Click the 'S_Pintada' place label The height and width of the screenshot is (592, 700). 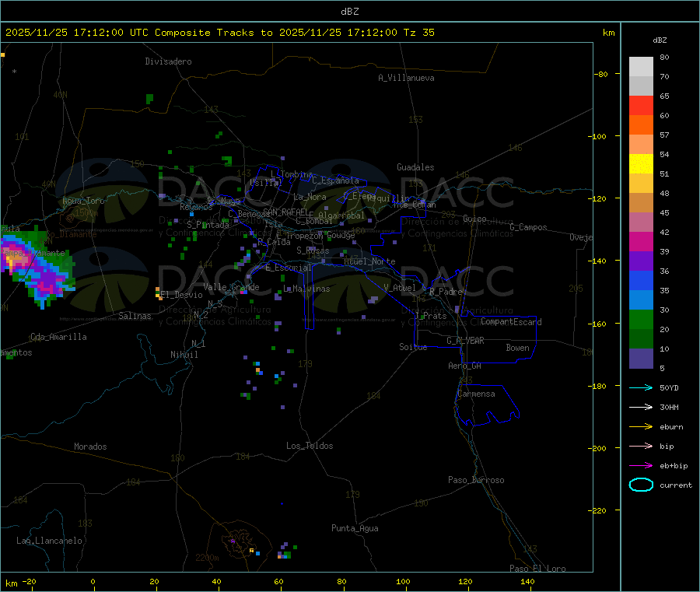208,225
